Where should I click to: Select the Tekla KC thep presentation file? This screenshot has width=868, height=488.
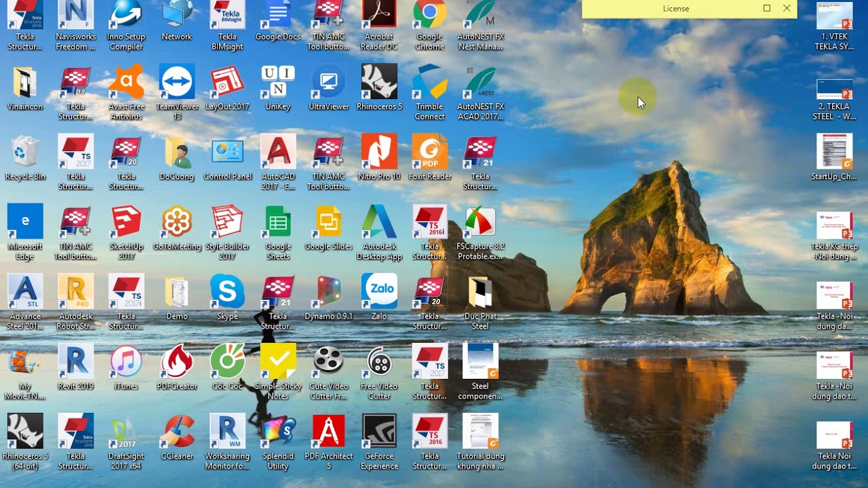tap(834, 236)
